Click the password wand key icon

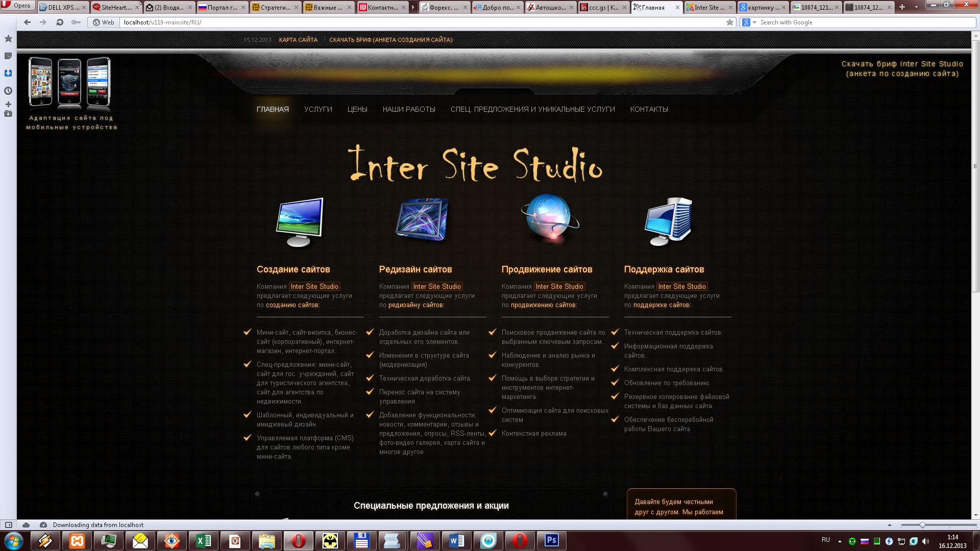76,22
